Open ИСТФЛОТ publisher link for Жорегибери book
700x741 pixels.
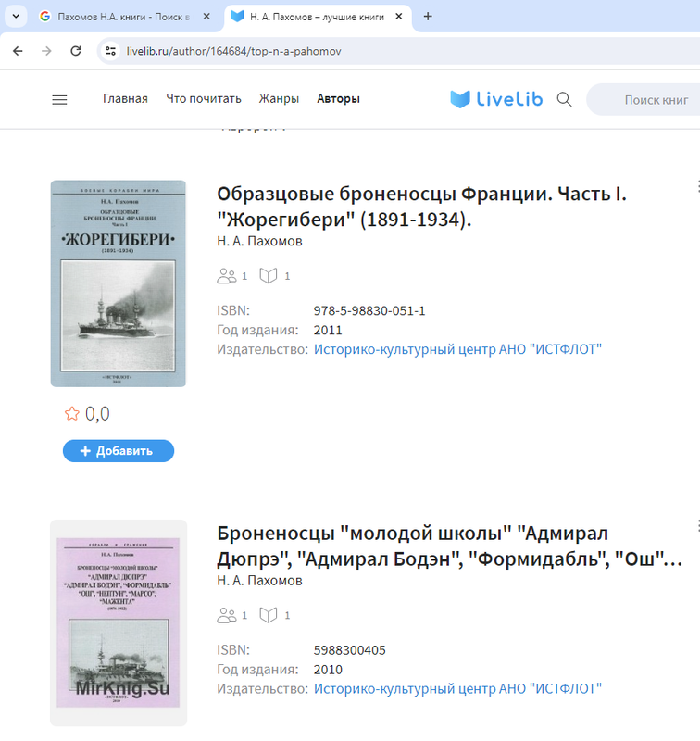[457, 349]
